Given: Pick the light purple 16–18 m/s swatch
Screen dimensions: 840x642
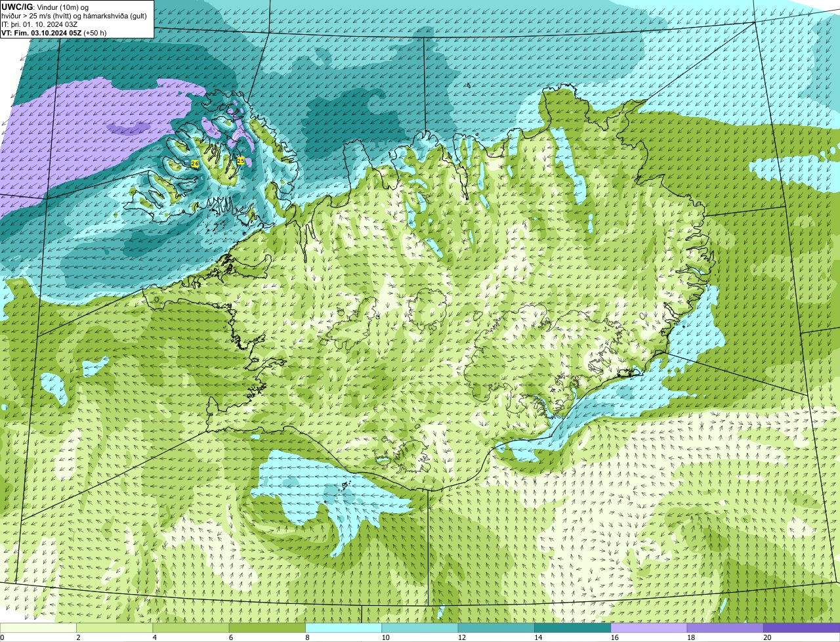Looking at the screenshot, I should point(649,628).
